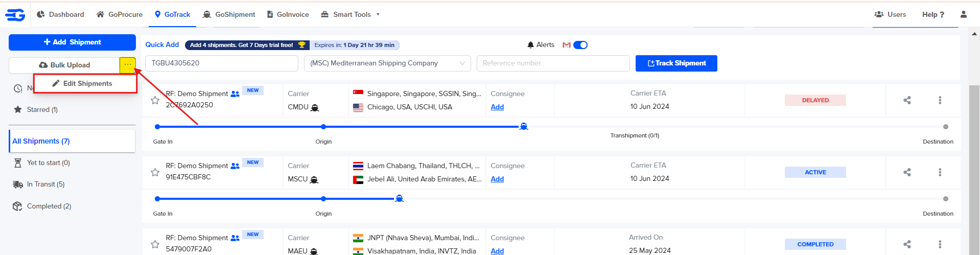Click the trial expiry countdown text
Image resolution: width=980 pixels, height=255 pixels.
click(x=354, y=45)
